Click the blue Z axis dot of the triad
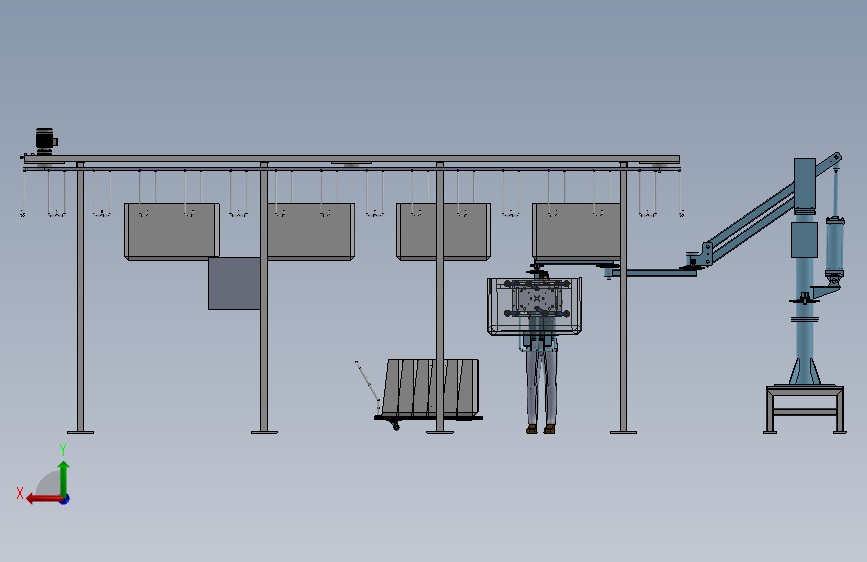Screen dimensions: 867x562 (65, 499)
